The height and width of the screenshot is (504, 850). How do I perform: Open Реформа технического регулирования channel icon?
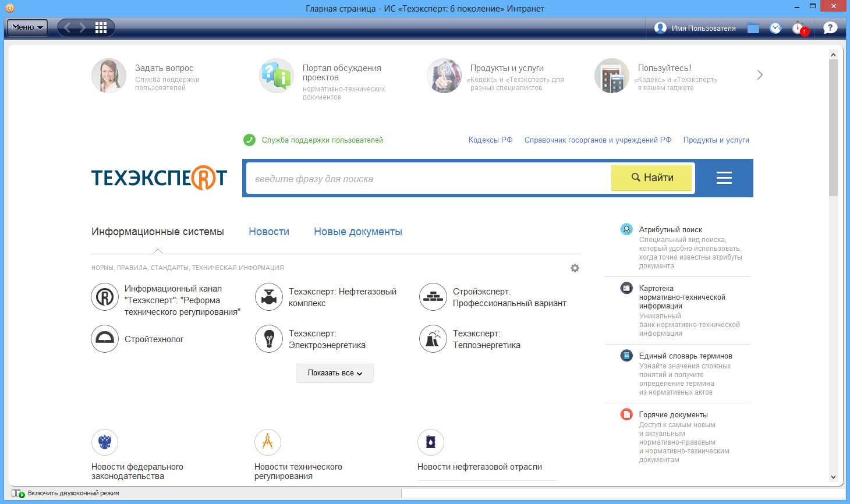pyautogui.click(x=105, y=297)
